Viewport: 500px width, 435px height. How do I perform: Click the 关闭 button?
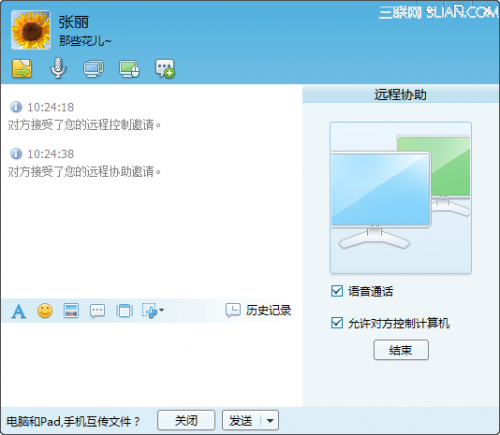pyautogui.click(x=186, y=420)
